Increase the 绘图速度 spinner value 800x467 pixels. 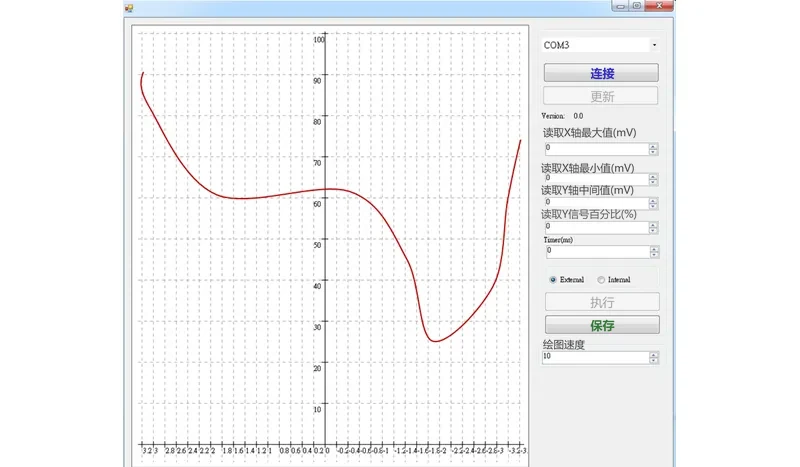point(654,355)
